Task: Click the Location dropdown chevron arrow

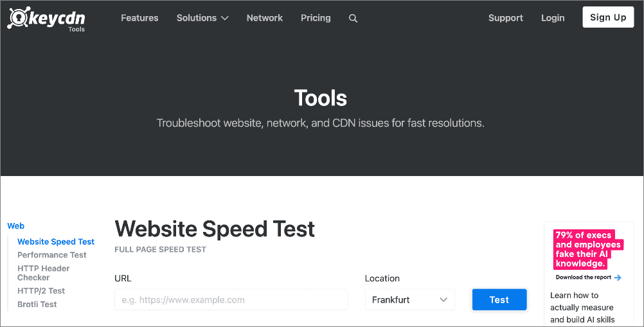Action: point(443,300)
